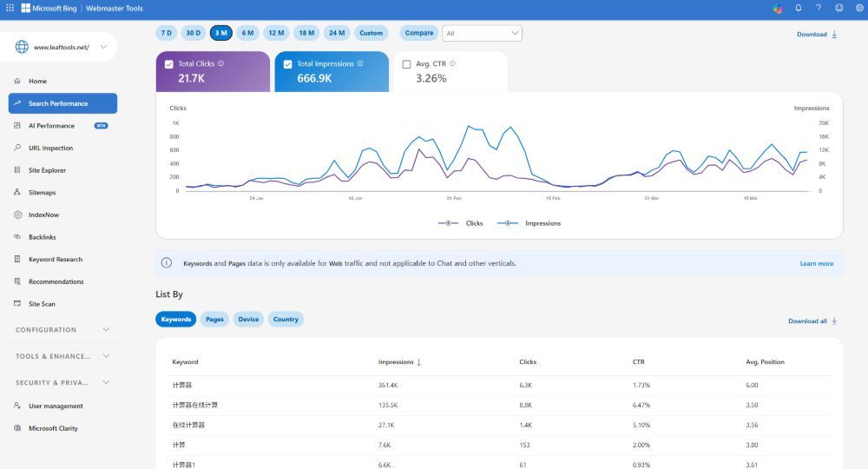The height and width of the screenshot is (469, 868).
Task: Open the settings gear icon
Action: 858,9
